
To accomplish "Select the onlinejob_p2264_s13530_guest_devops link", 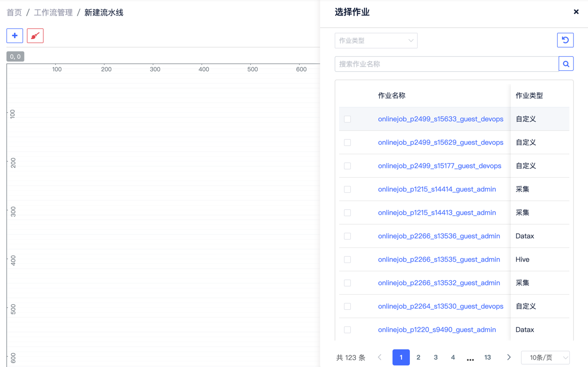I will tap(441, 306).
